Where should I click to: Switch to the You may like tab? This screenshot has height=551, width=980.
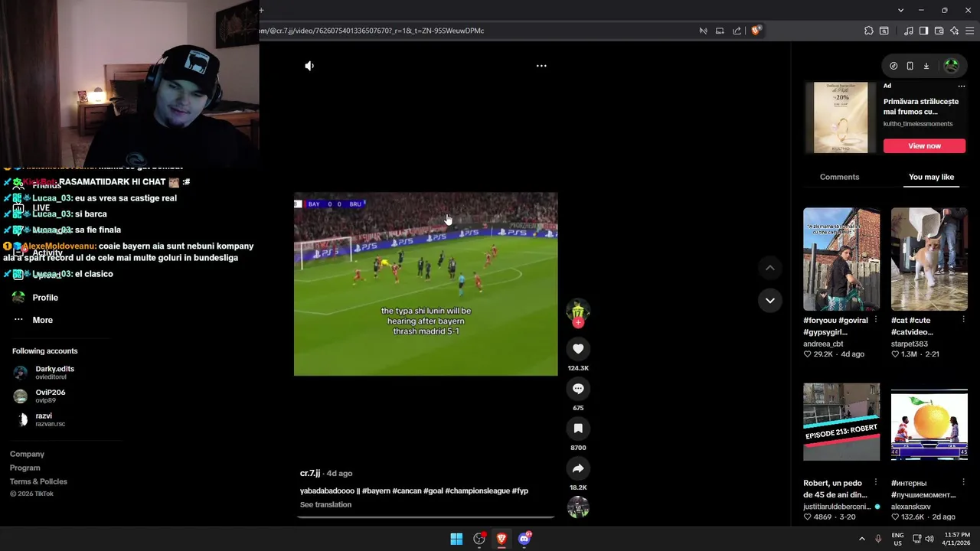(931, 177)
